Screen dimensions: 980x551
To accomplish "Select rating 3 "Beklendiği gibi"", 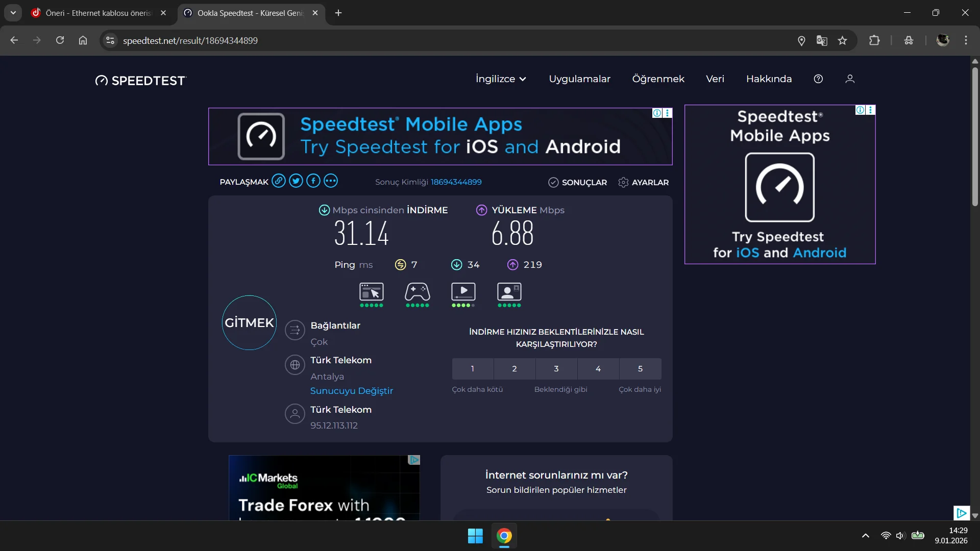I will (556, 369).
